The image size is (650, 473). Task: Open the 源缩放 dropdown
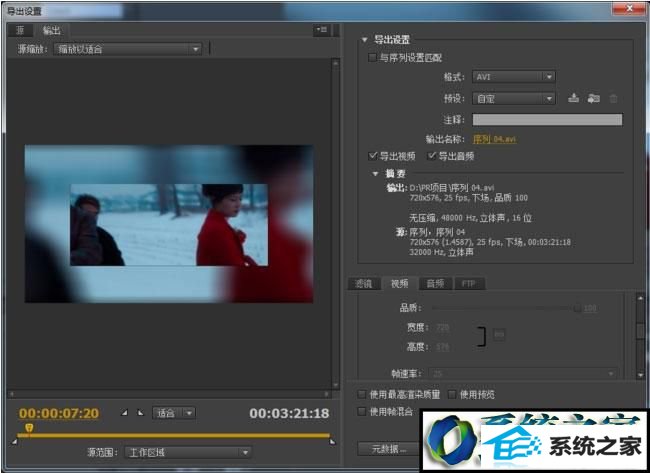click(x=128, y=49)
